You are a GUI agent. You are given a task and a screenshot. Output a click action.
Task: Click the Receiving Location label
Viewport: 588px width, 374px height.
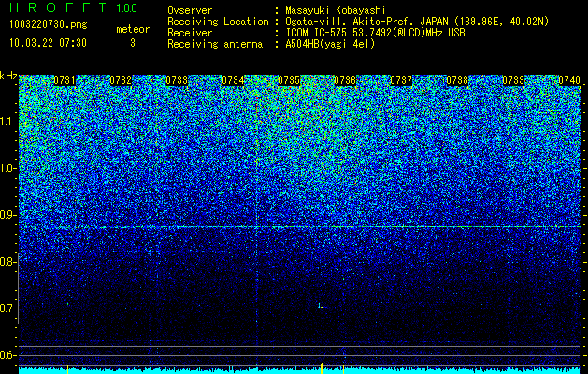click(x=218, y=22)
